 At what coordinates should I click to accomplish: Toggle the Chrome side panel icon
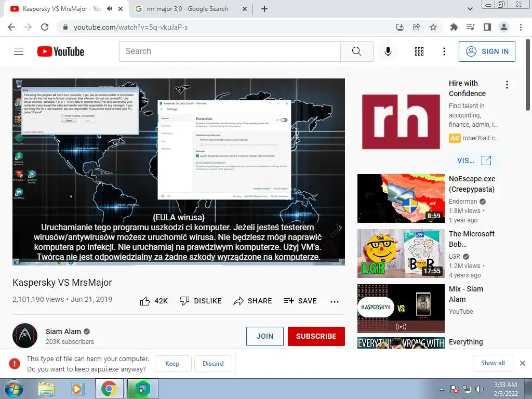click(487, 27)
